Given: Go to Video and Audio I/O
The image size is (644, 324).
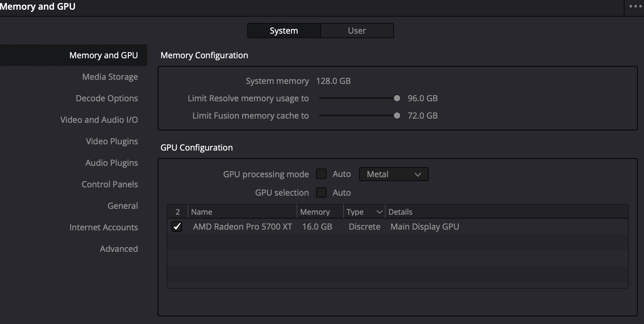Looking at the screenshot, I should [x=99, y=120].
